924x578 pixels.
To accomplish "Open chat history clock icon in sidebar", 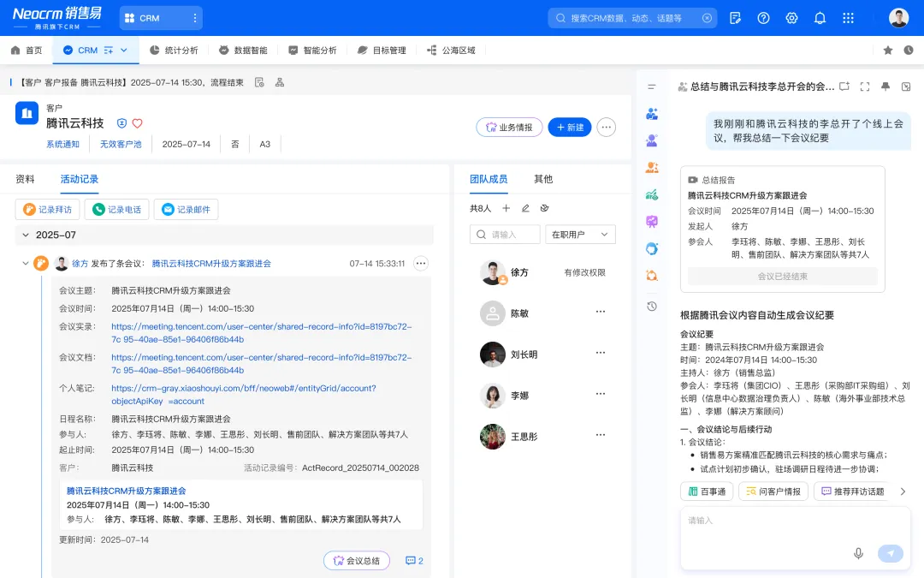I will (x=652, y=306).
